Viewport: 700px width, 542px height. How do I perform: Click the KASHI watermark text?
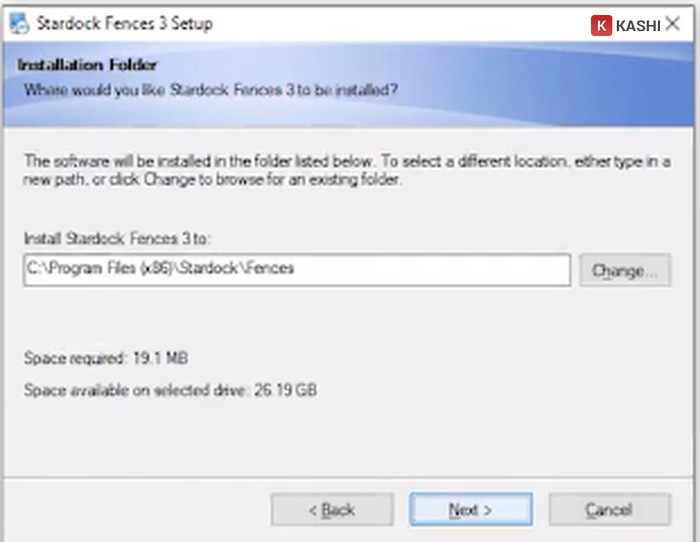click(x=638, y=24)
